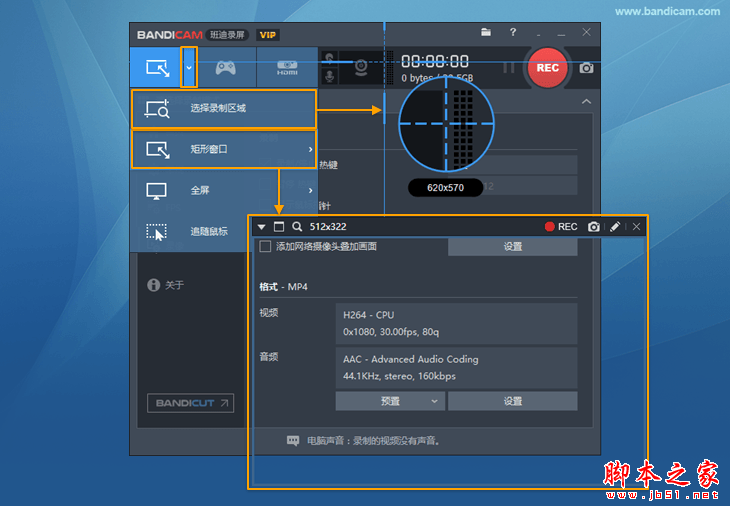Click the 电脑声音 tip text at bottom
The height and width of the screenshot is (506, 730).
[373, 441]
